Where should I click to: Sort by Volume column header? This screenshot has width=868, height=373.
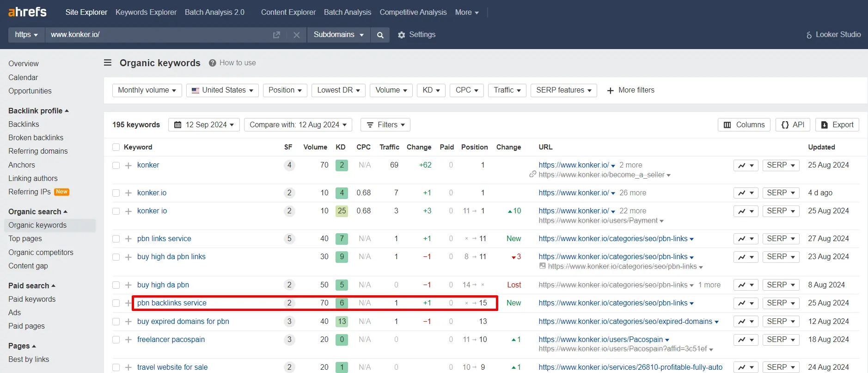click(x=315, y=147)
